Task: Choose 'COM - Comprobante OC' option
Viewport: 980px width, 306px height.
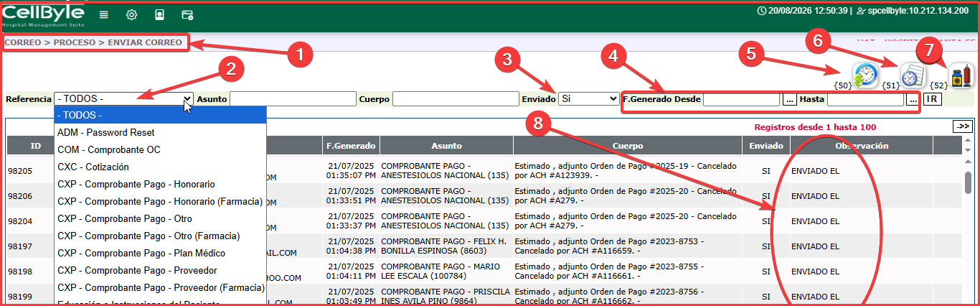Action: pyautogui.click(x=161, y=149)
